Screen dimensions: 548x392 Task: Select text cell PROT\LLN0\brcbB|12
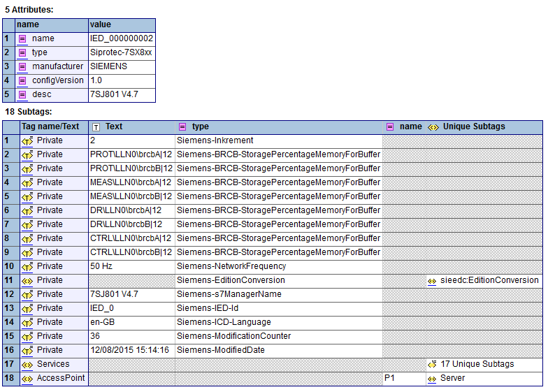point(131,169)
